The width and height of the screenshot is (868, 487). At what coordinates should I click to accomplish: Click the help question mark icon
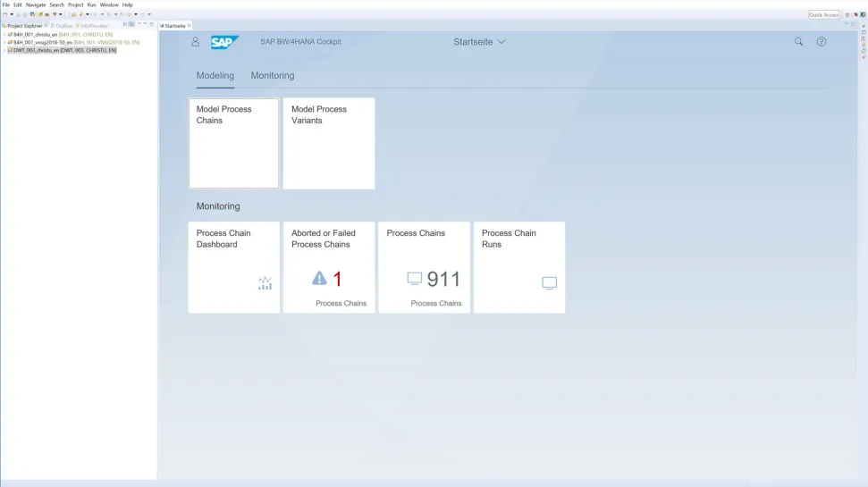coord(822,42)
